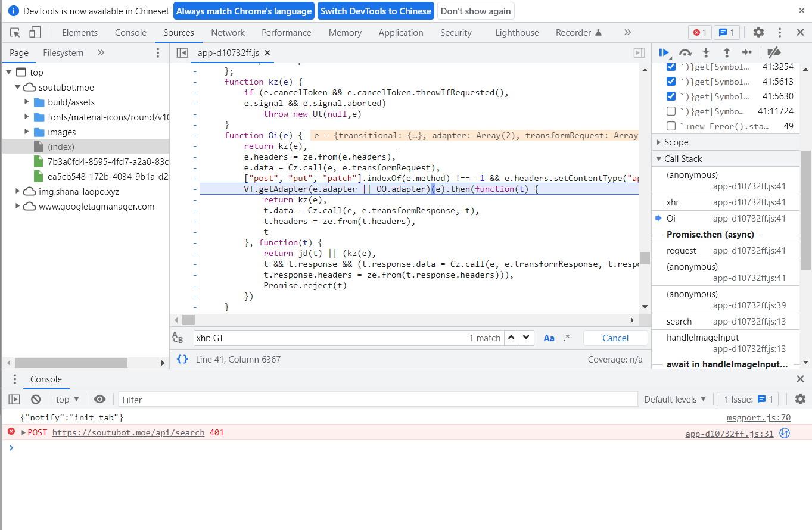Viewport: 812px width, 530px height.
Task: Show console sidebar icon
Action: pos(14,400)
